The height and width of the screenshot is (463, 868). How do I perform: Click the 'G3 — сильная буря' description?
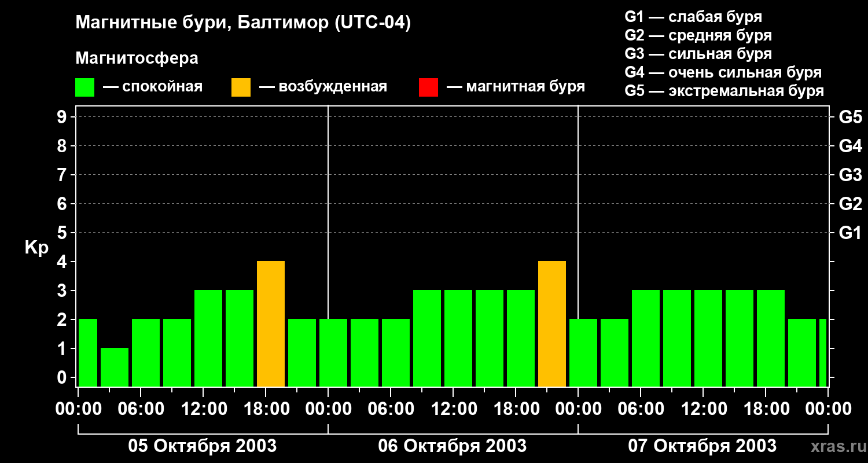[x=698, y=54]
